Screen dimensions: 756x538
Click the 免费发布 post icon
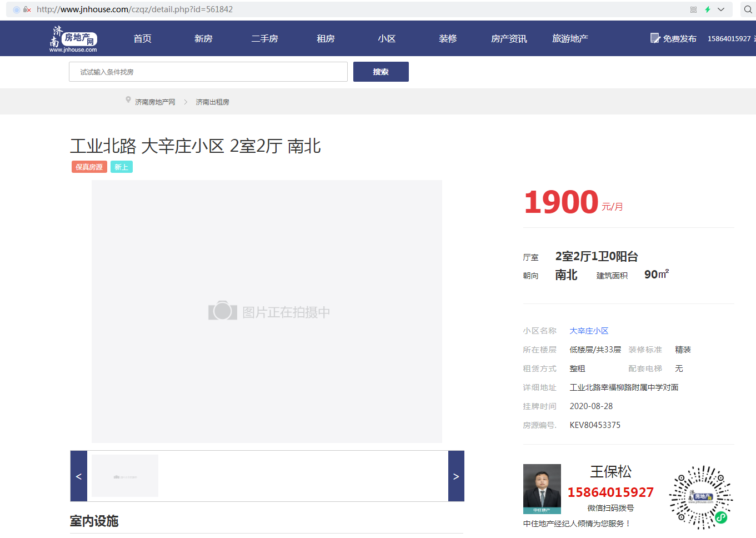point(655,38)
